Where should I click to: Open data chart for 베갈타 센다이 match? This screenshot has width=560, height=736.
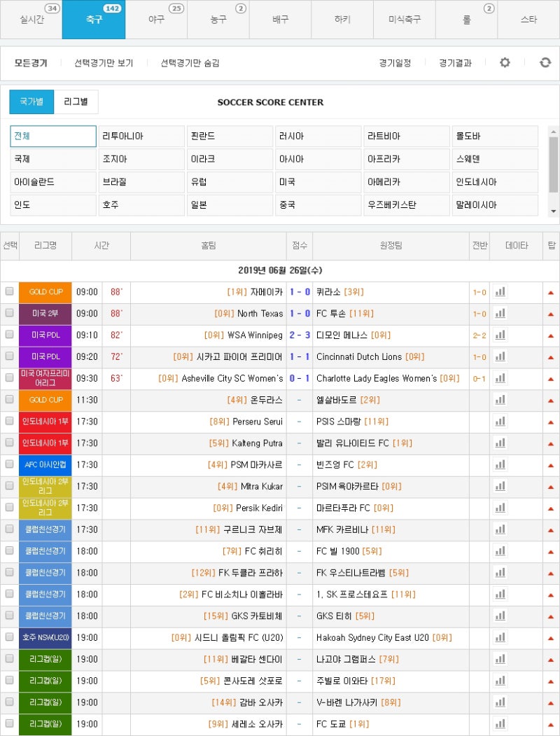500,659
